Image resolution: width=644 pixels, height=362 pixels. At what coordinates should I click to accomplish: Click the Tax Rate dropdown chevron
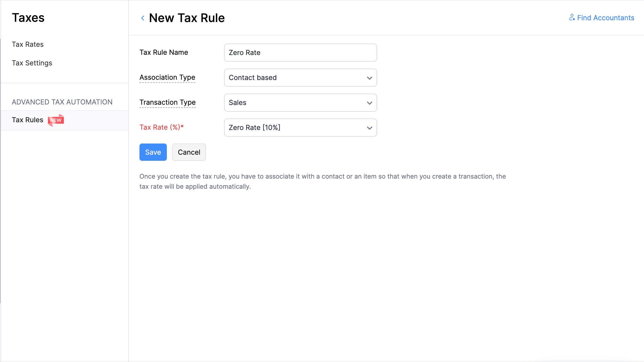click(369, 128)
